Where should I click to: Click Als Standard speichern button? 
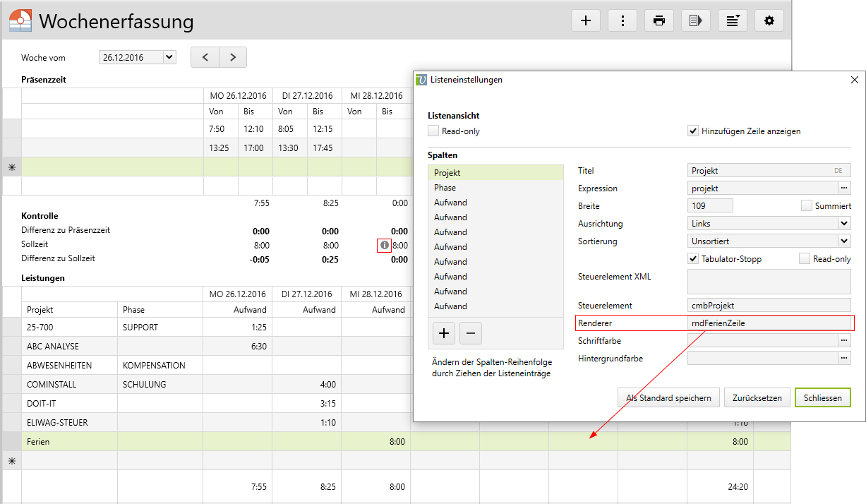[x=668, y=397]
